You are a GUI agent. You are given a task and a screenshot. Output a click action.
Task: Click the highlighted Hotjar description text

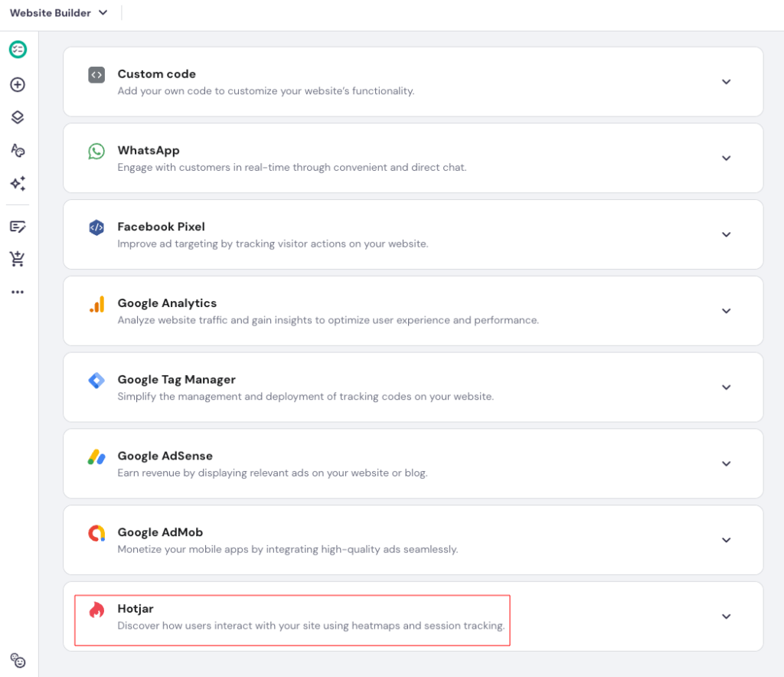click(311, 625)
